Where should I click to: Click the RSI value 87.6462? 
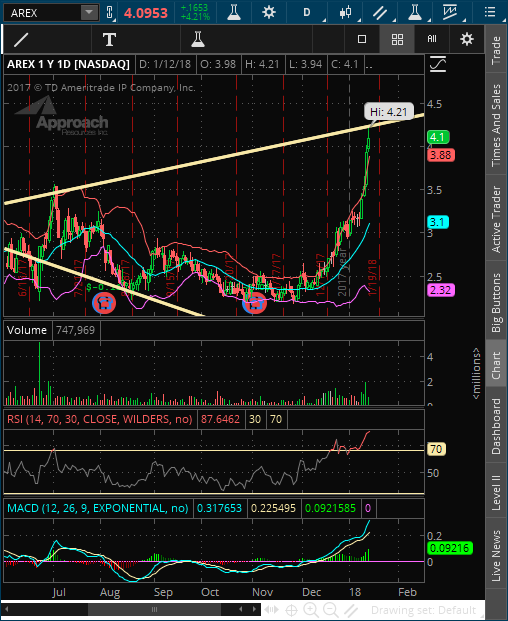coord(220,419)
